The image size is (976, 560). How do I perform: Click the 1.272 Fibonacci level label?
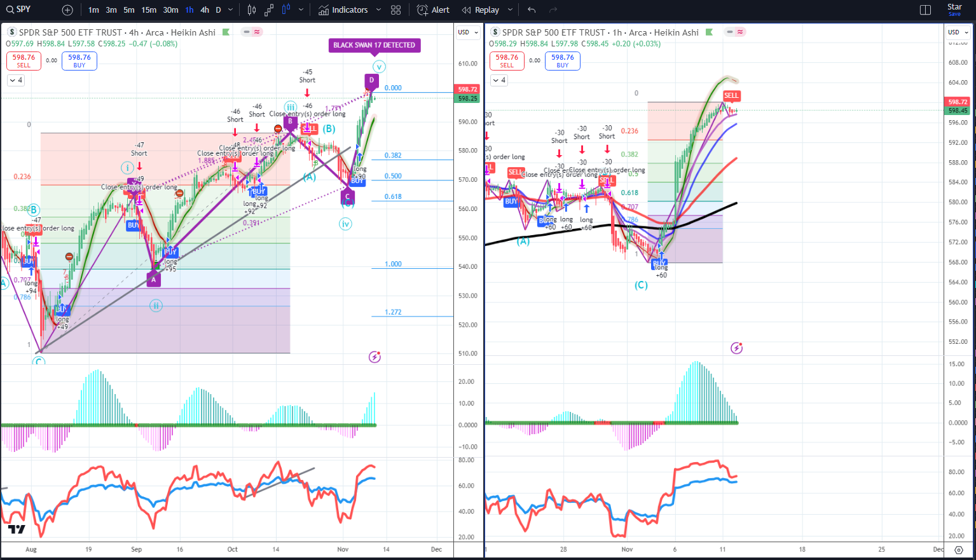[393, 312]
